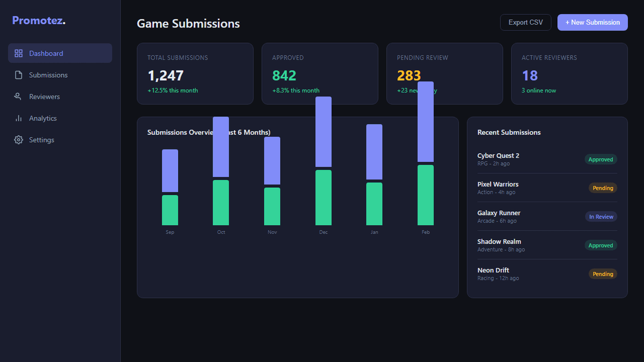Open the Settings page
Image resolution: width=644 pixels, height=362 pixels.
pos(60,140)
